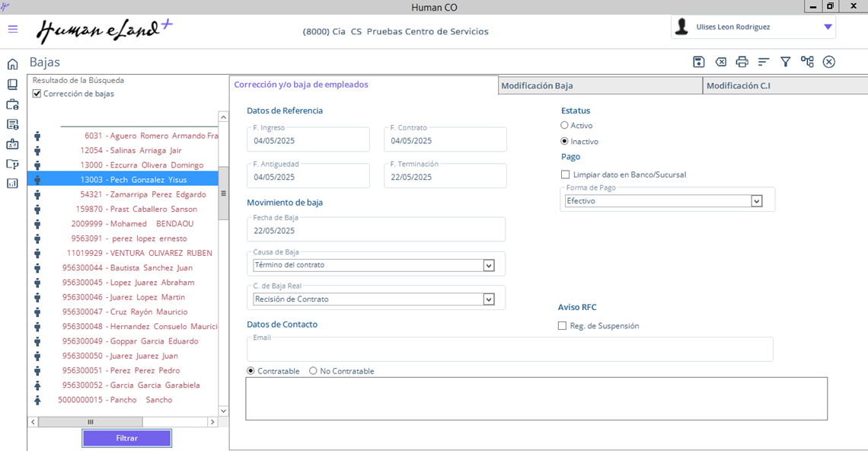Uncheck the Corrección de bajas checkbox
Image resolution: width=868 pixels, height=451 pixels.
tap(37, 94)
